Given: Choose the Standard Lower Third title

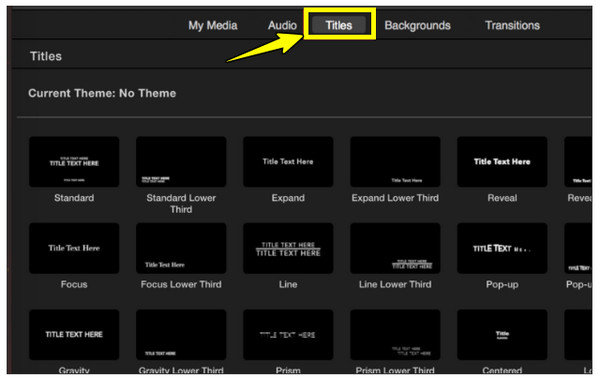Looking at the screenshot, I should pos(181,162).
